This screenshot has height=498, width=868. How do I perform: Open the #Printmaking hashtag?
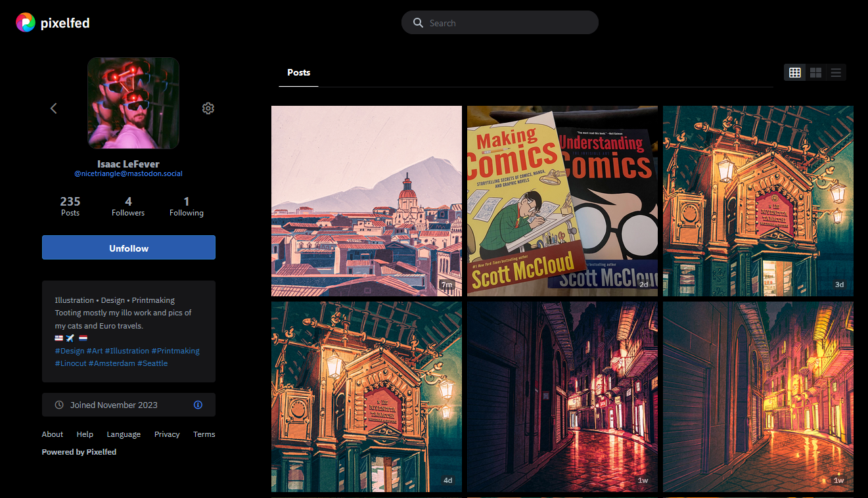pyautogui.click(x=175, y=351)
